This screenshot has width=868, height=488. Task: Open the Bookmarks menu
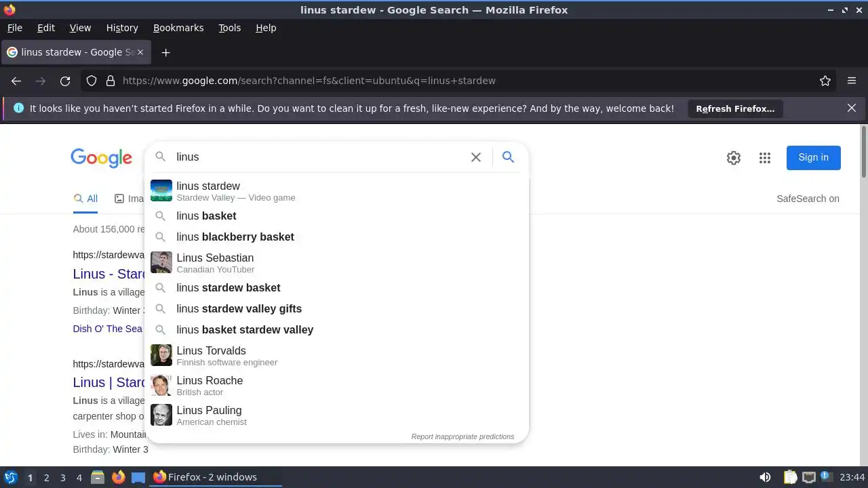pos(178,28)
